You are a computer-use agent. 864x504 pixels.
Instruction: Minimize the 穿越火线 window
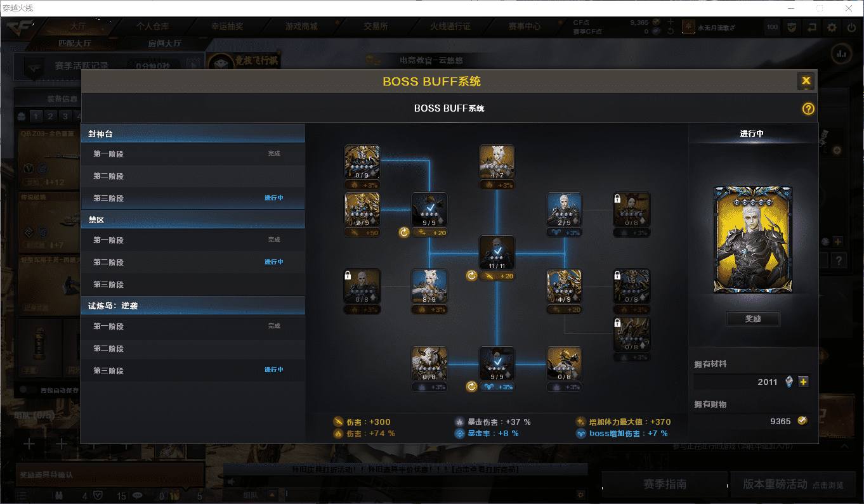point(791,8)
